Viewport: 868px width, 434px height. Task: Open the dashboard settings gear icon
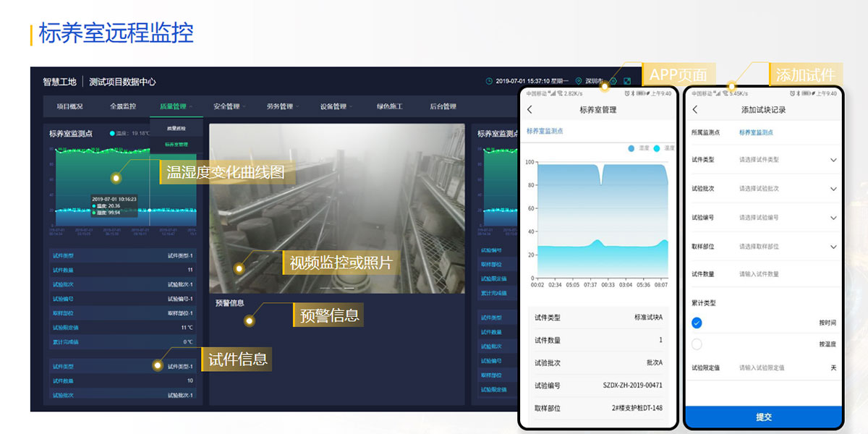click(613, 81)
